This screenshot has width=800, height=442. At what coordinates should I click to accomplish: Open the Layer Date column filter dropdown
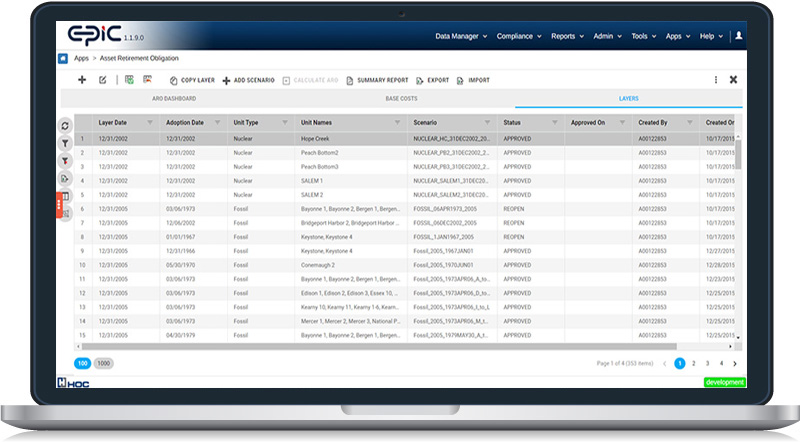(x=150, y=122)
